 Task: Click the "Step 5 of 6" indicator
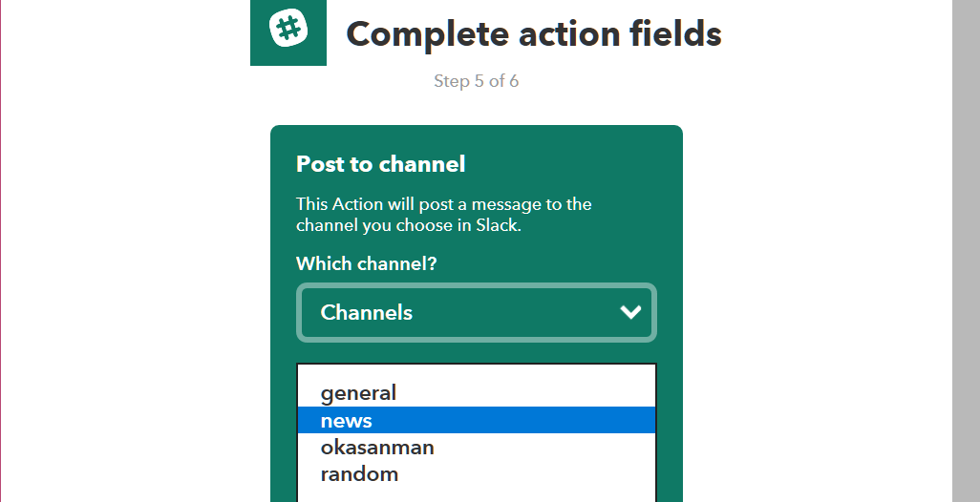click(x=476, y=81)
